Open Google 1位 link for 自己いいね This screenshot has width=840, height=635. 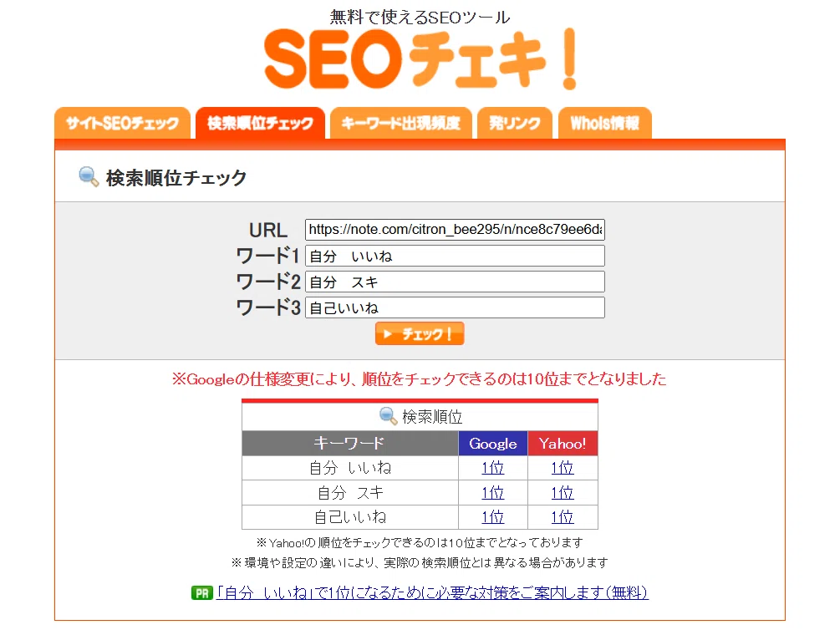pyautogui.click(x=493, y=517)
